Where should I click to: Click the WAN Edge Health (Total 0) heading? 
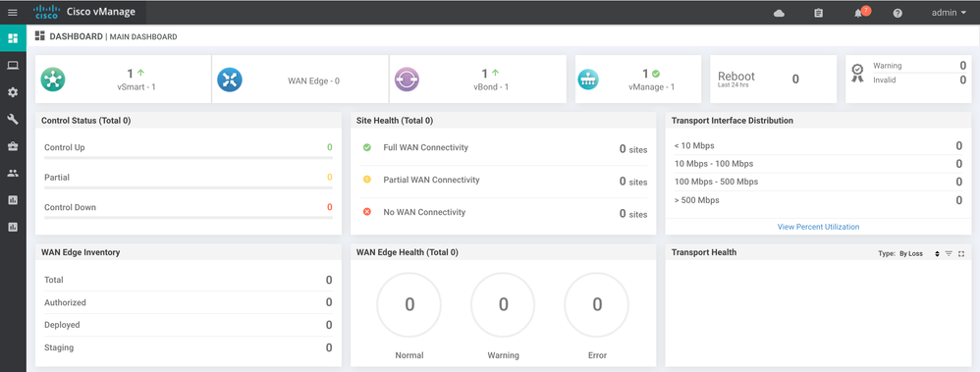tap(407, 252)
